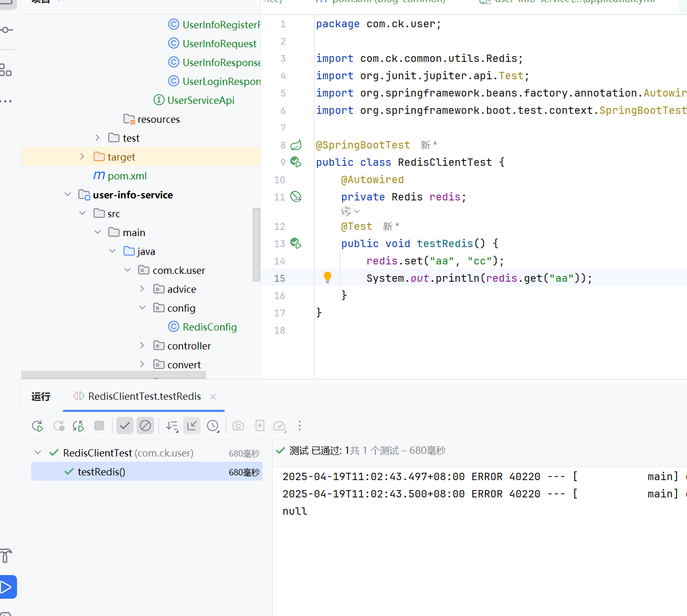Viewport: 687px width, 616px height.
Task: Click the rerun failed tests icon
Action: [x=59, y=426]
